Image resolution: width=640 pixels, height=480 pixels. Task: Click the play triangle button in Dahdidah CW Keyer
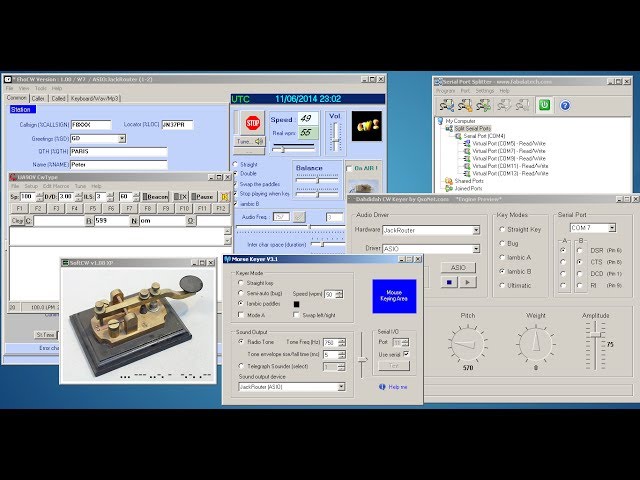[x=468, y=282]
